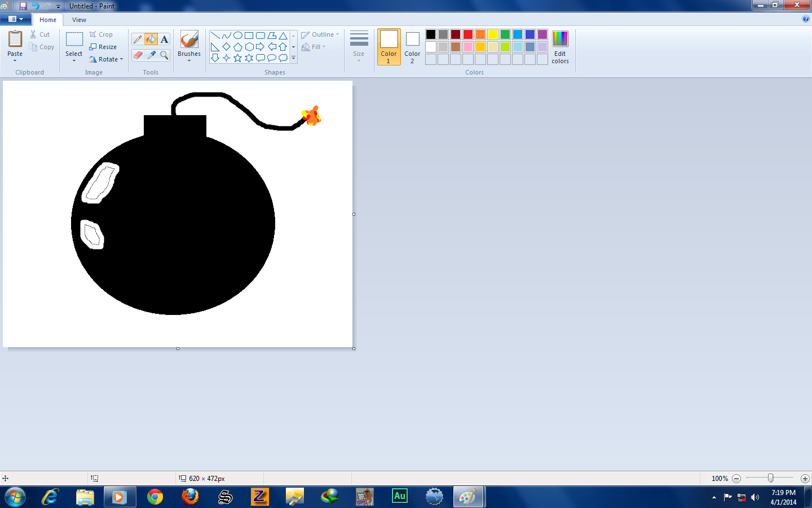Click the Copy command
The image size is (812, 508).
(42, 47)
